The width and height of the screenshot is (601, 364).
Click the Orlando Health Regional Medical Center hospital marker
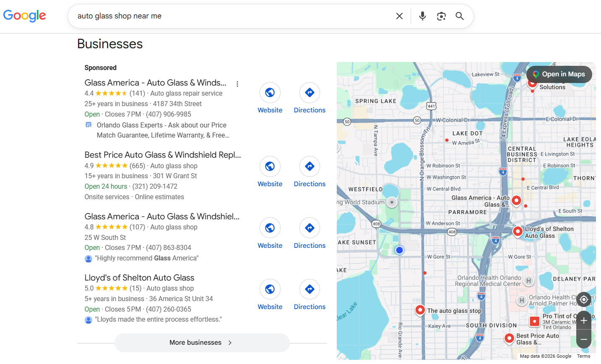[528, 281]
